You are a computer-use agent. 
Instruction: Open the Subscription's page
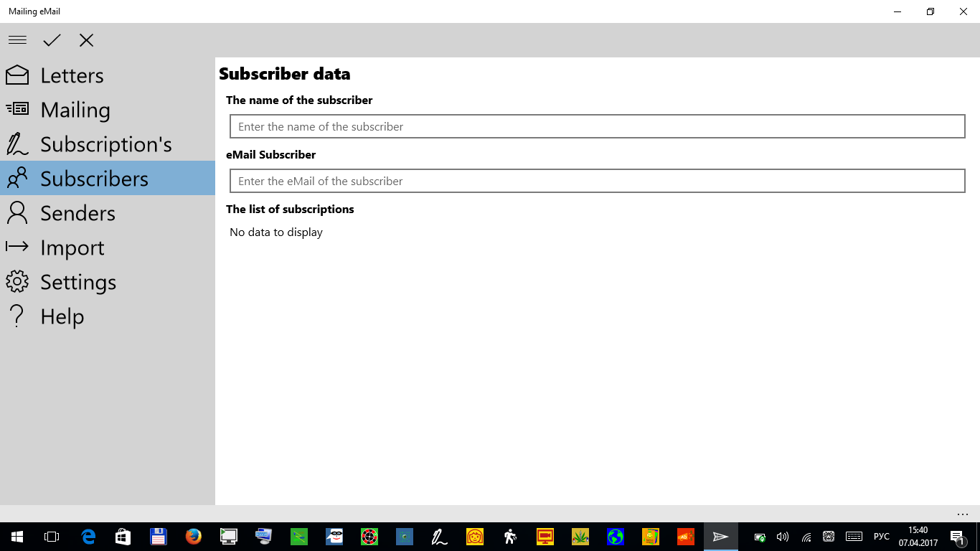[x=108, y=143]
